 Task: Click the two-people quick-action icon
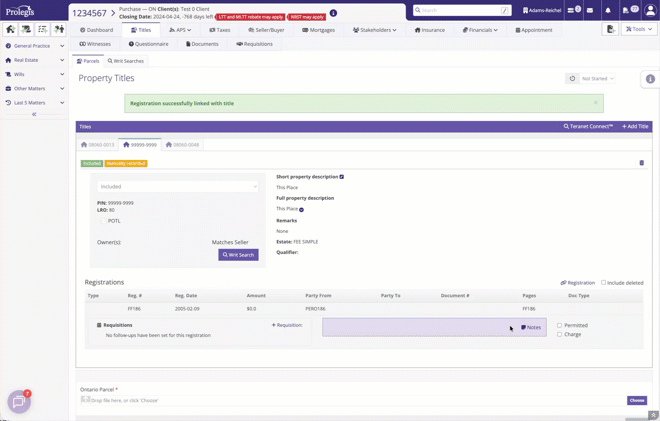pos(59,29)
